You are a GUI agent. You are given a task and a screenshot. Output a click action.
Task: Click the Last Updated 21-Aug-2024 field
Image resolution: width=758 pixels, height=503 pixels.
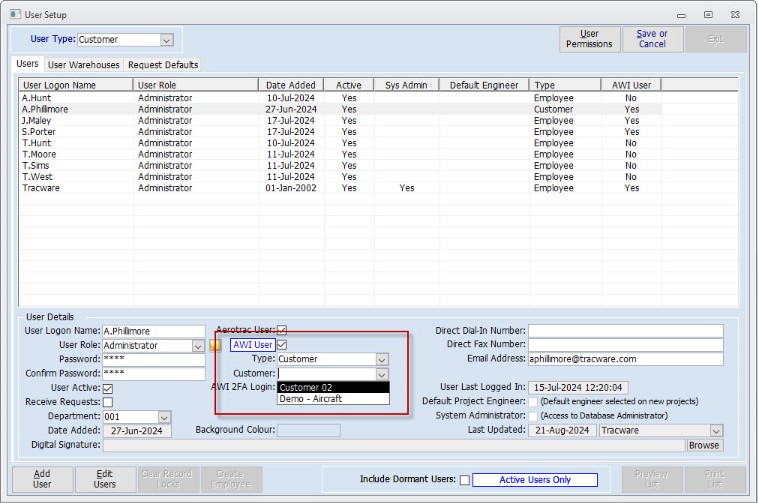click(x=563, y=431)
